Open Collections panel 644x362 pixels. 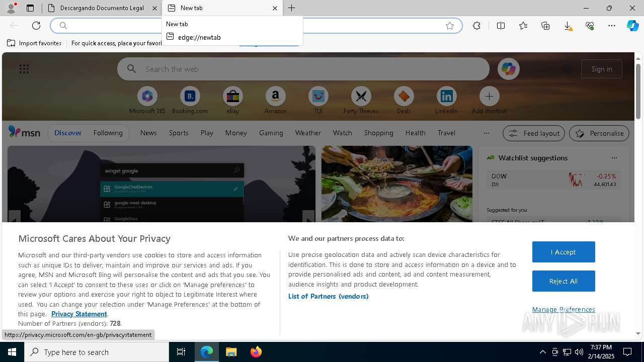point(545,26)
